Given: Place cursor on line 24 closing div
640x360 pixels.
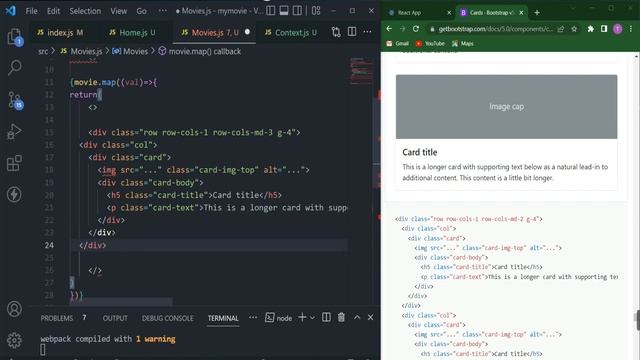Looking at the screenshot, I should point(93,245).
